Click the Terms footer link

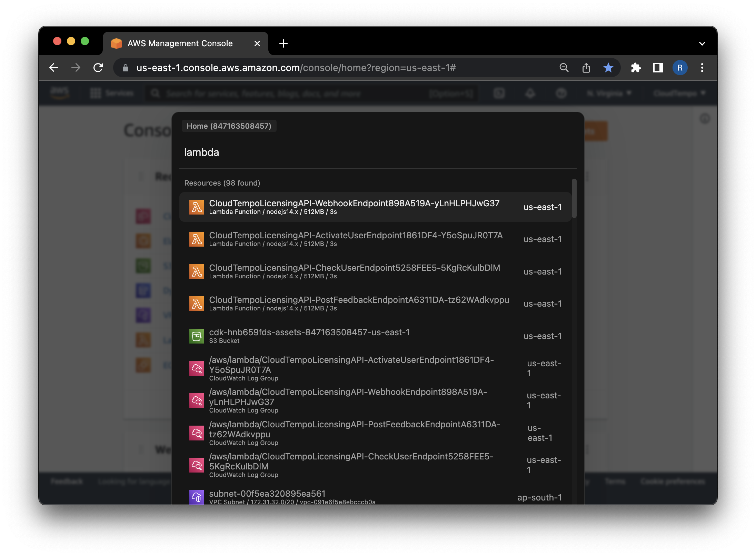coord(615,481)
